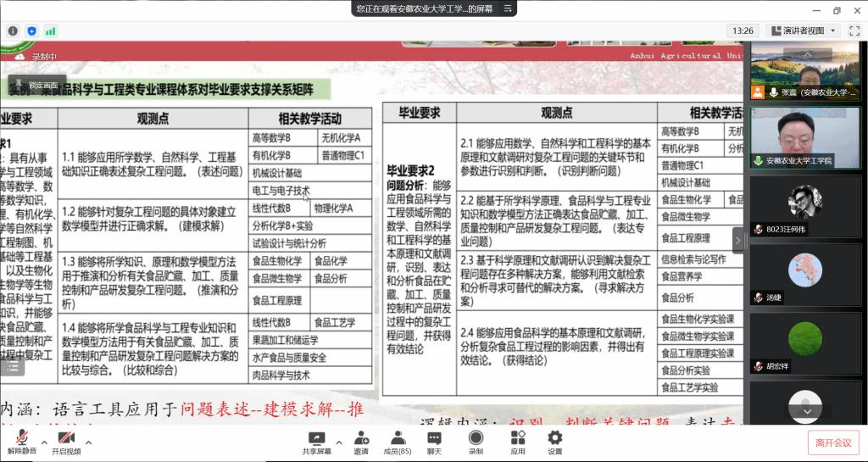
Task: Toggle the Record (录制) button
Action: click(x=476, y=442)
